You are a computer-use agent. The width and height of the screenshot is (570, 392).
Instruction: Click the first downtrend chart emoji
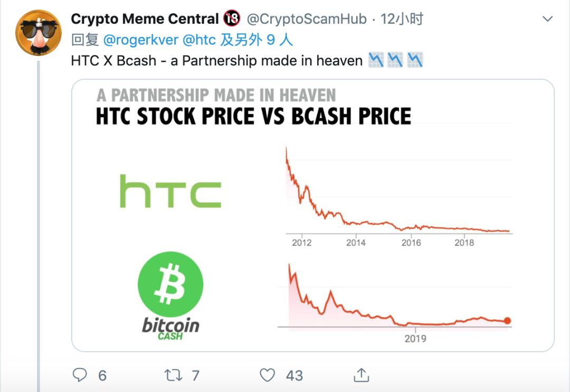coord(376,61)
